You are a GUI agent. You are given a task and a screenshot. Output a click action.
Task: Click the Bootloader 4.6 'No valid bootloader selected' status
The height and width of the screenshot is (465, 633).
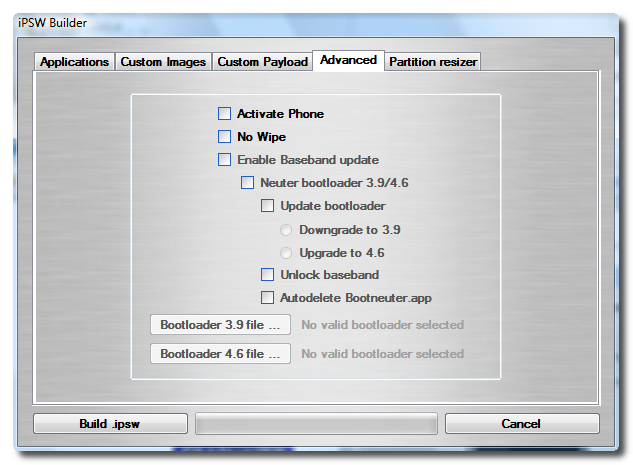[x=382, y=354]
